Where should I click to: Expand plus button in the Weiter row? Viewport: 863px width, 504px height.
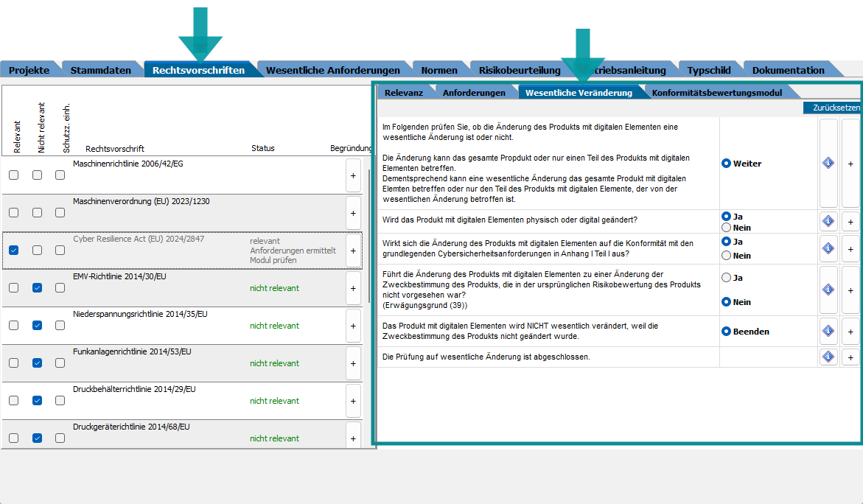tap(850, 164)
